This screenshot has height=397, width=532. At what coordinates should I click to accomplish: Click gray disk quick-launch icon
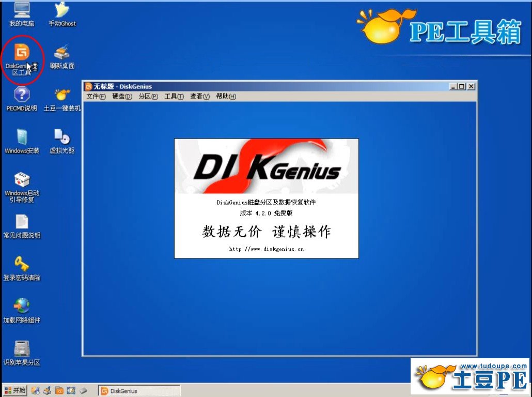click(83, 391)
